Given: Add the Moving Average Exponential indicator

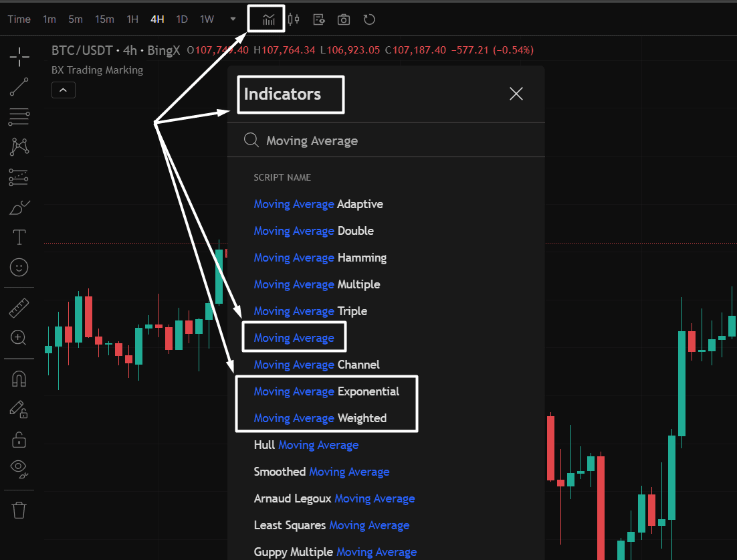Looking at the screenshot, I should click(326, 391).
